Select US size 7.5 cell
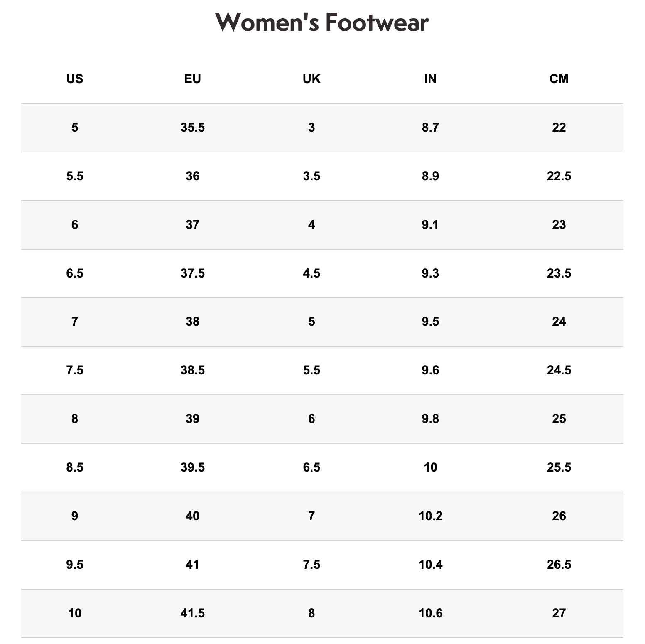 75,370
